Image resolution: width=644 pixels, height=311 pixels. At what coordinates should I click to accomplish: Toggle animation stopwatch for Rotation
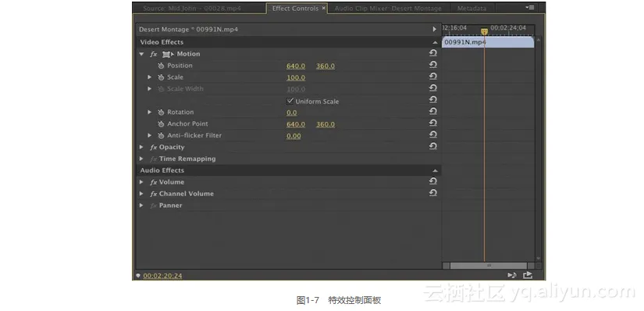(161, 113)
